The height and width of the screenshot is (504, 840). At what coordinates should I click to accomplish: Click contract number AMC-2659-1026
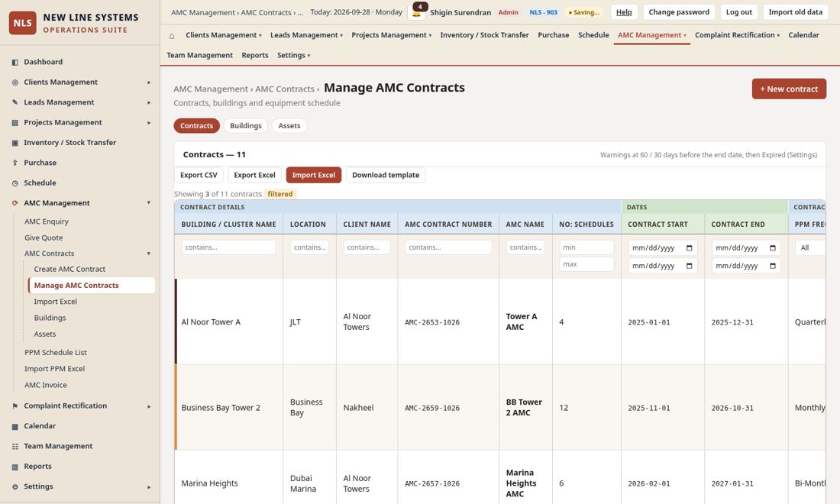pyautogui.click(x=432, y=408)
